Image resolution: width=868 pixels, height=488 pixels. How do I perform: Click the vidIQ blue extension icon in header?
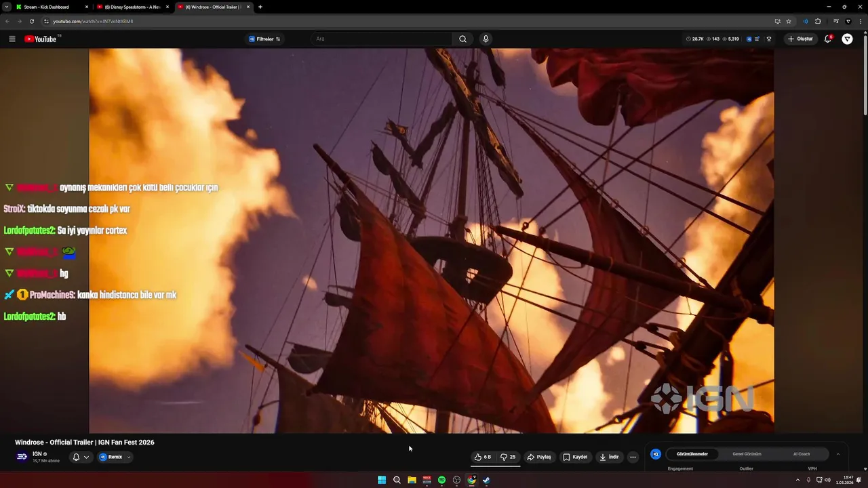[x=749, y=39]
